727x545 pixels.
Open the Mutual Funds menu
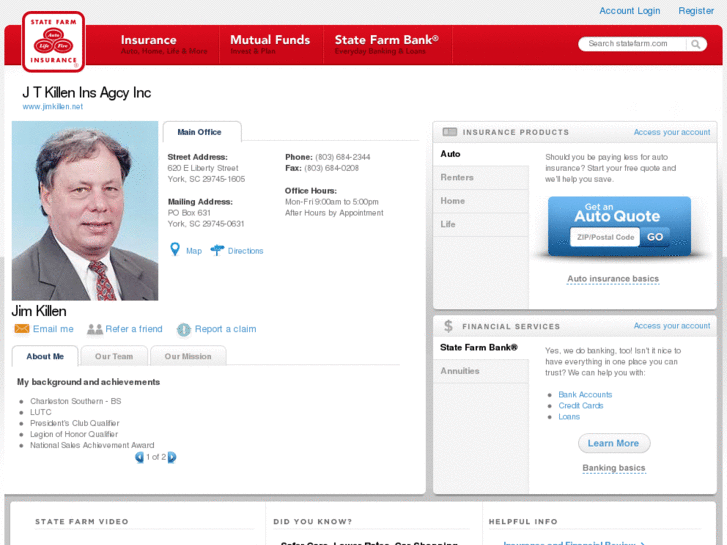[270, 45]
